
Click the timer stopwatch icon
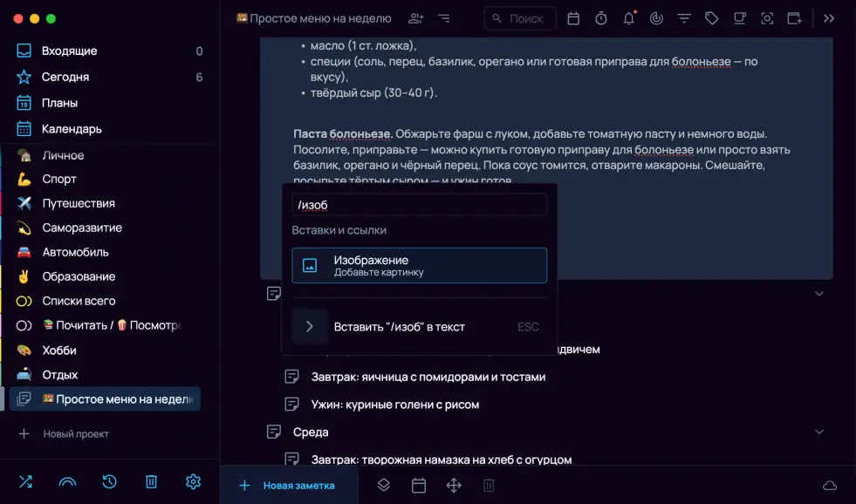601,18
